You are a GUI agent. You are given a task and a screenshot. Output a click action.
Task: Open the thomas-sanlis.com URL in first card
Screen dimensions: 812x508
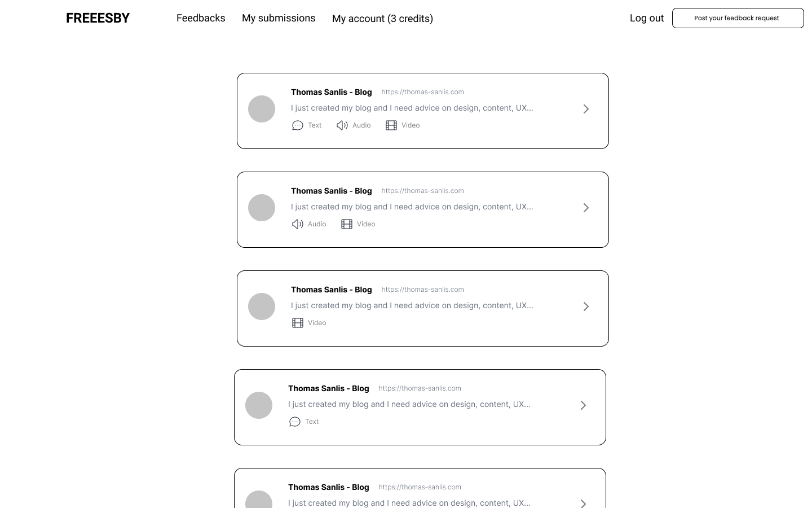click(x=422, y=92)
